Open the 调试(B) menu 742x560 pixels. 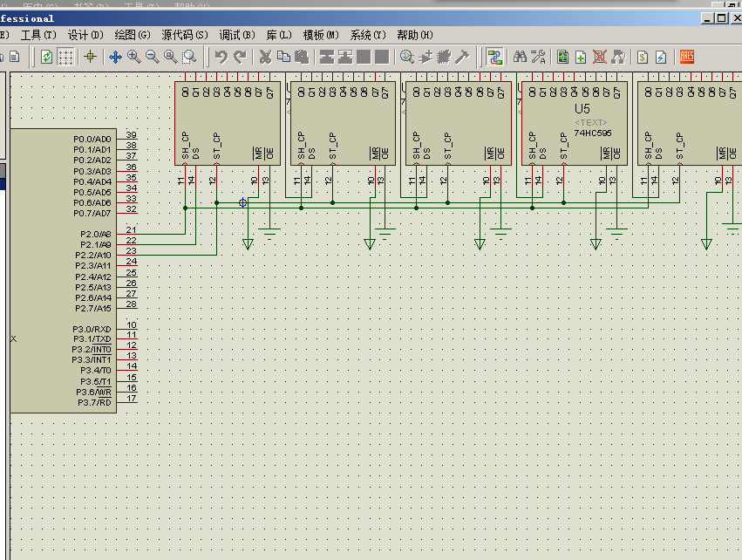click(x=237, y=35)
